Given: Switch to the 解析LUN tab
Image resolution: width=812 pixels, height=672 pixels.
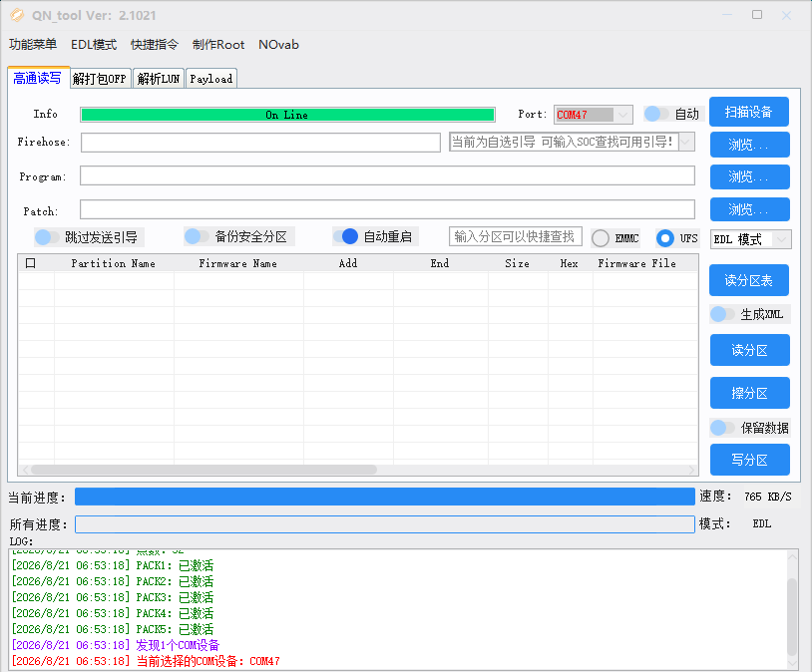Looking at the screenshot, I should [159, 79].
